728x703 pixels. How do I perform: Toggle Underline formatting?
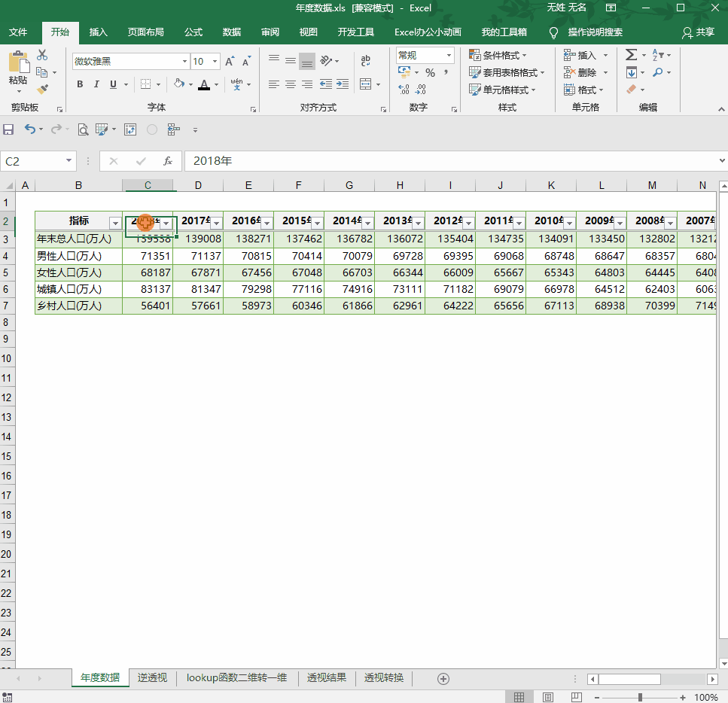coord(113,84)
